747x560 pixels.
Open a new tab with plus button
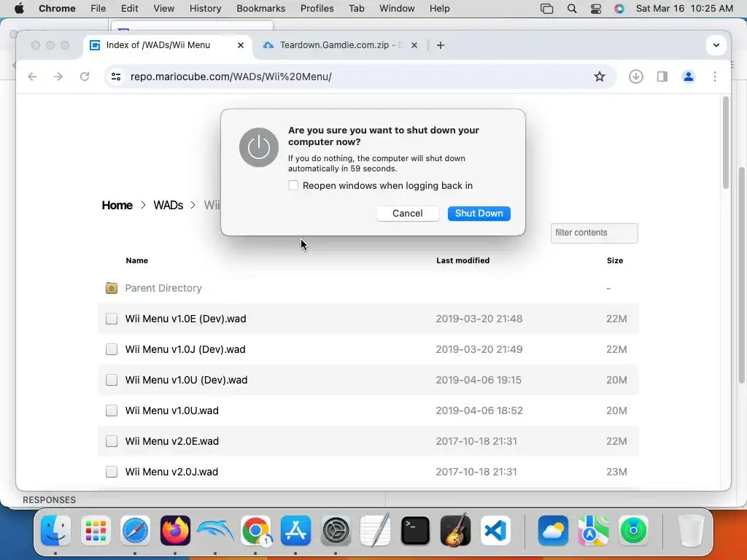[441, 45]
